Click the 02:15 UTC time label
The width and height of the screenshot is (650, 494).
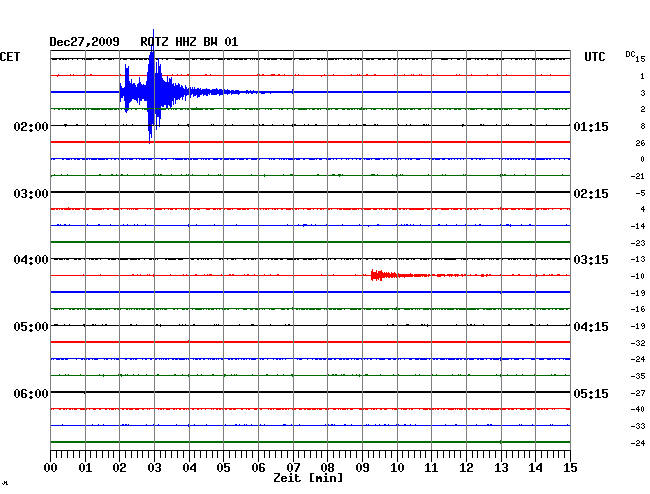click(x=591, y=194)
